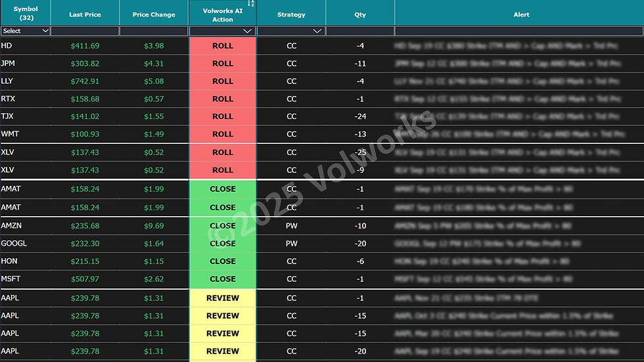This screenshot has width=644, height=362.
Task: Click the ROLL action for WMT
Action: point(223,134)
